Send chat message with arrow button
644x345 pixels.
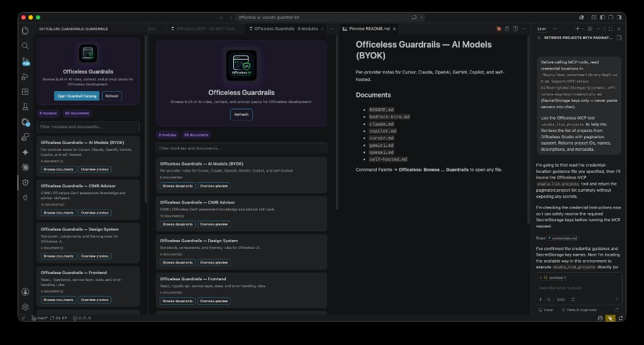pyautogui.click(x=616, y=300)
